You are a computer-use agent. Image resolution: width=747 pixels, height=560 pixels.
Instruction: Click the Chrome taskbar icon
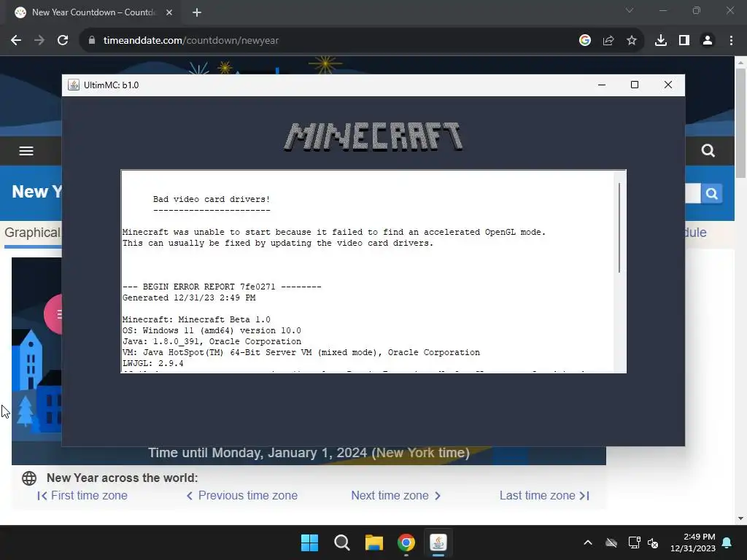406,542
